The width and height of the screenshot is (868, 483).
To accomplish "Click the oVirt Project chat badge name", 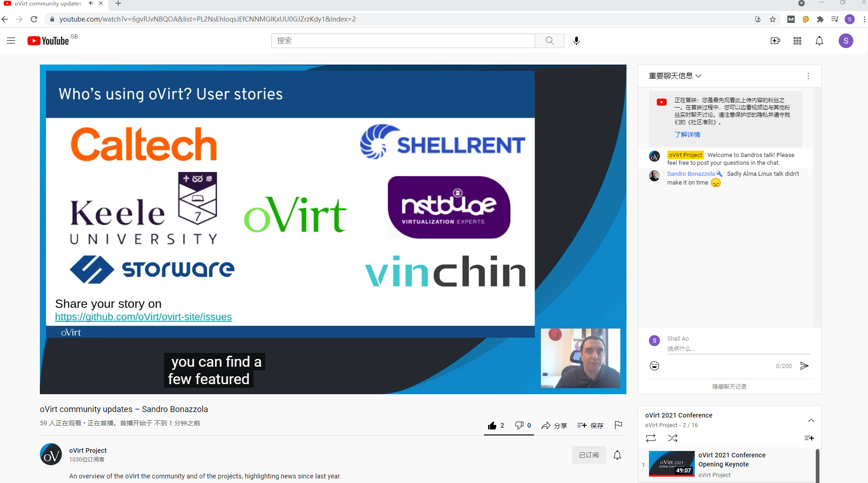I will 685,155.
